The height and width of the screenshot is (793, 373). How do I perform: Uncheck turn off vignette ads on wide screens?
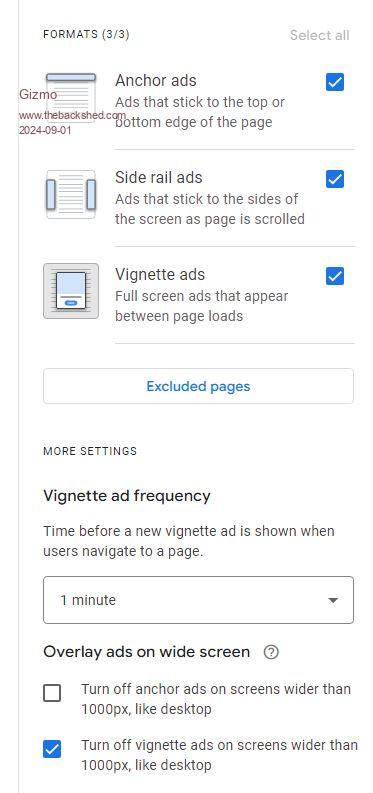point(52,749)
